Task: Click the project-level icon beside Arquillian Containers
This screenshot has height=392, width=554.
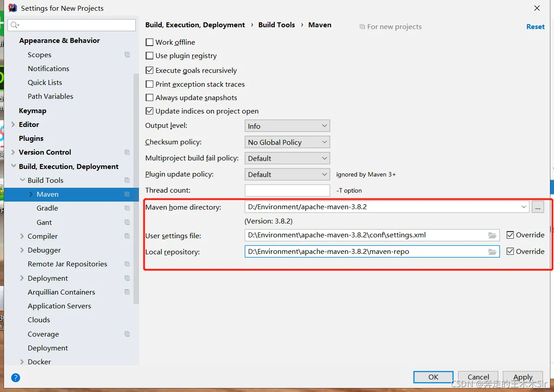Action: (127, 292)
